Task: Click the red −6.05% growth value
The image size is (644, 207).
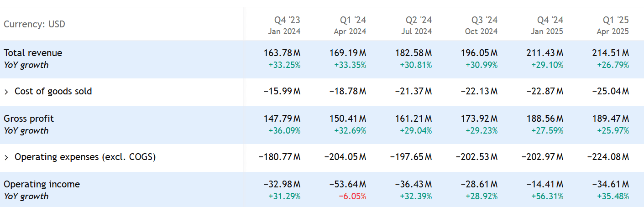Action: [x=352, y=197]
